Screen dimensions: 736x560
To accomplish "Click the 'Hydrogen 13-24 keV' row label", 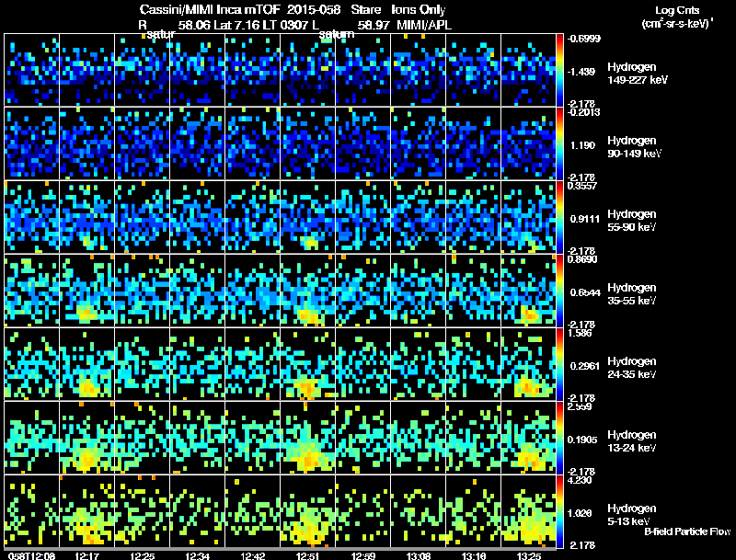I will click(632, 441).
